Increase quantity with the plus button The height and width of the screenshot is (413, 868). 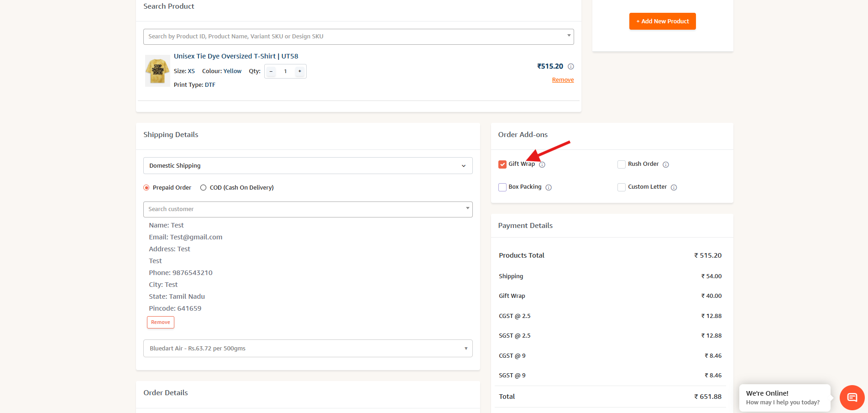pyautogui.click(x=300, y=71)
